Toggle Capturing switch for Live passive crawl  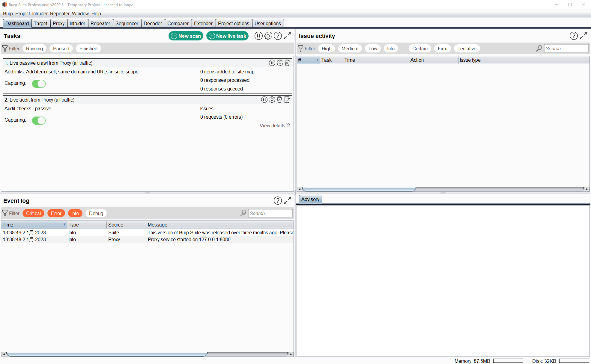coord(39,84)
